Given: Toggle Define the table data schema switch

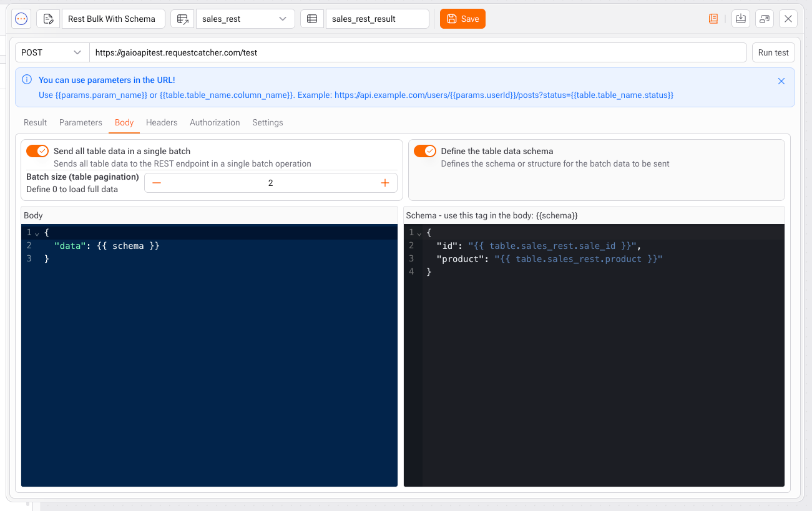Looking at the screenshot, I should [x=425, y=151].
